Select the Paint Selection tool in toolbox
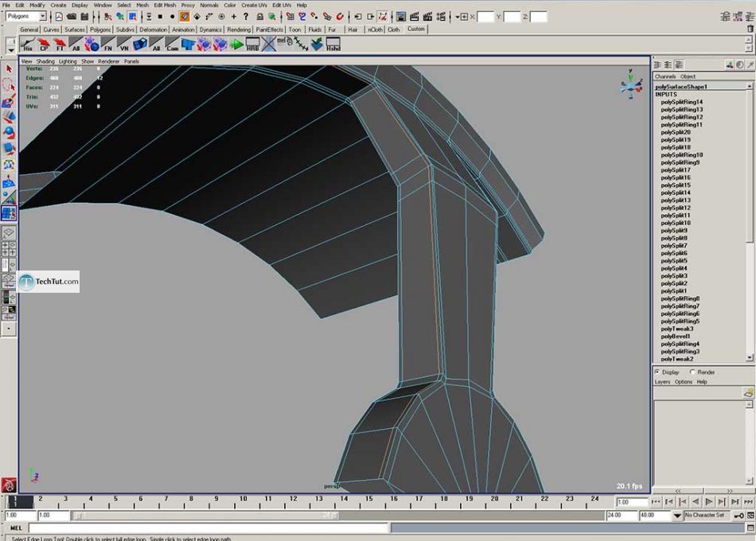The image size is (756, 541). [x=9, y=101]
